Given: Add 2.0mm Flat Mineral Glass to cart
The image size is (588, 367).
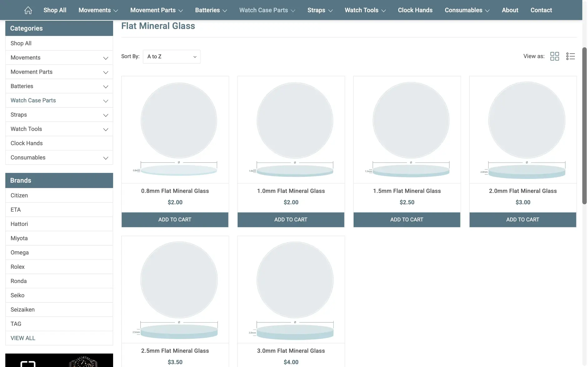Looking at the screenshot, I should tap(523, 219).
